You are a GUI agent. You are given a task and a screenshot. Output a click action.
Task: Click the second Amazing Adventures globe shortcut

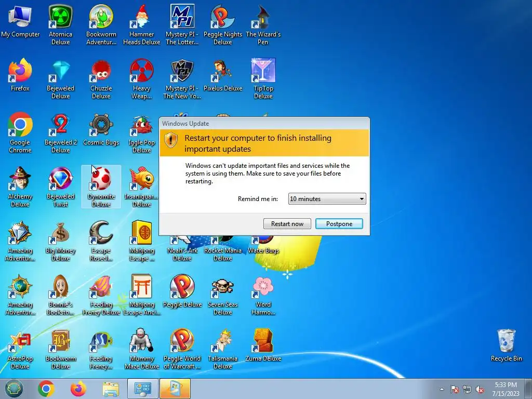(x=20, y=295)
